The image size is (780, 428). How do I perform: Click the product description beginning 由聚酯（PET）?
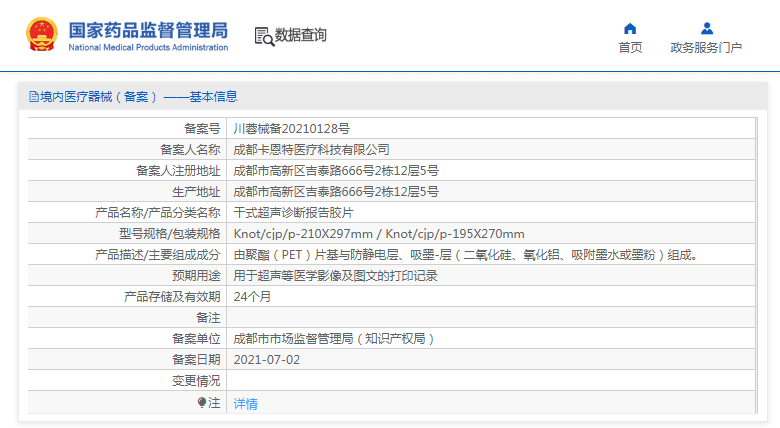[x=467, y=255]
